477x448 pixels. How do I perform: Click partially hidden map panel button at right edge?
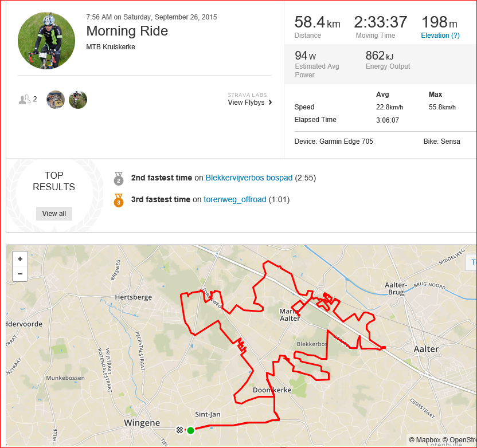(471, 262)
